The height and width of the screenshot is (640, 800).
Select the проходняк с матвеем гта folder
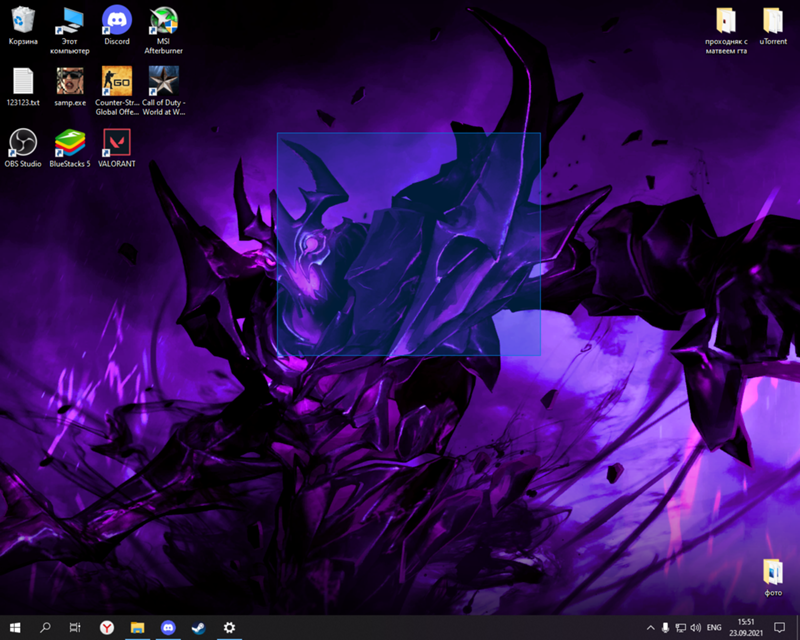point(726,30)
